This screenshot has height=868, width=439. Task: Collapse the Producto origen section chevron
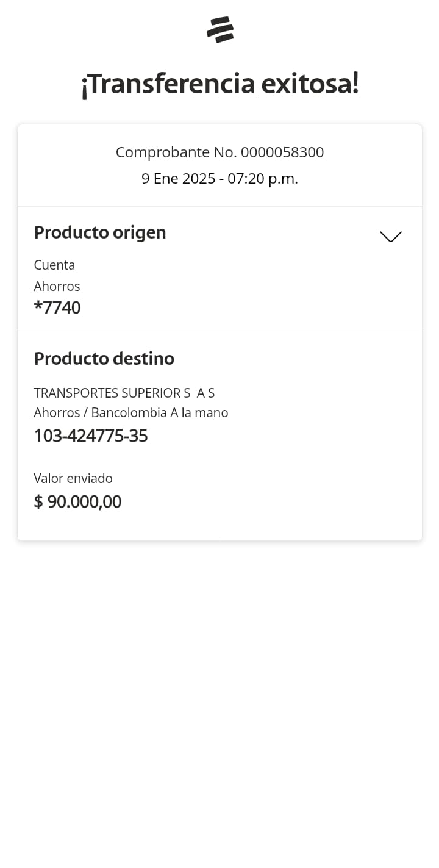pyautogui.click(x=390, y=236)
